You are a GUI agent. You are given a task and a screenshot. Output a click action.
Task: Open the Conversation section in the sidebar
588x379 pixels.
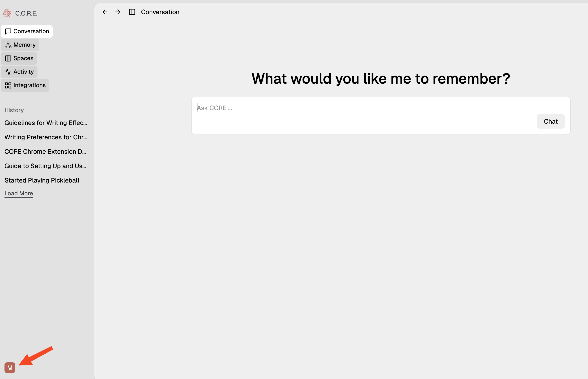pyautogui.click(x=27, y=31)
